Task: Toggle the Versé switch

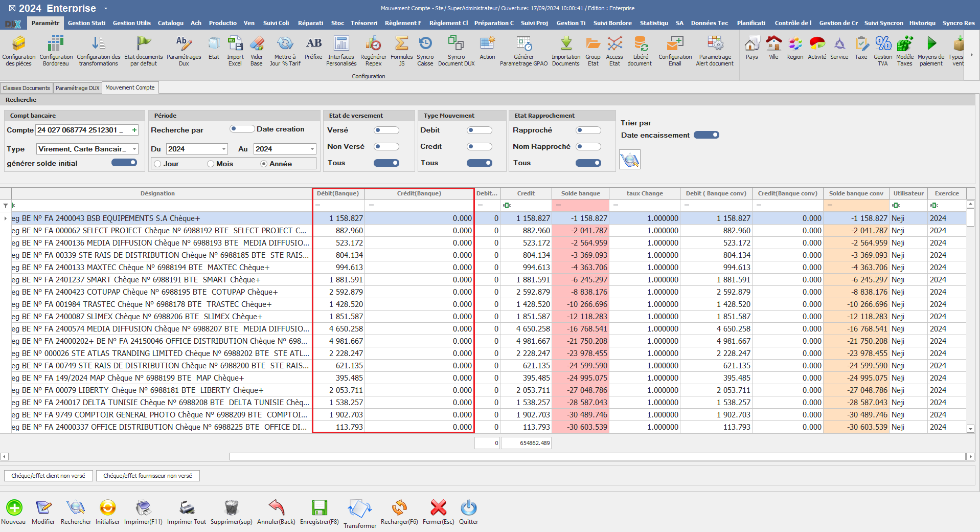Action: (x=386, y=130)
